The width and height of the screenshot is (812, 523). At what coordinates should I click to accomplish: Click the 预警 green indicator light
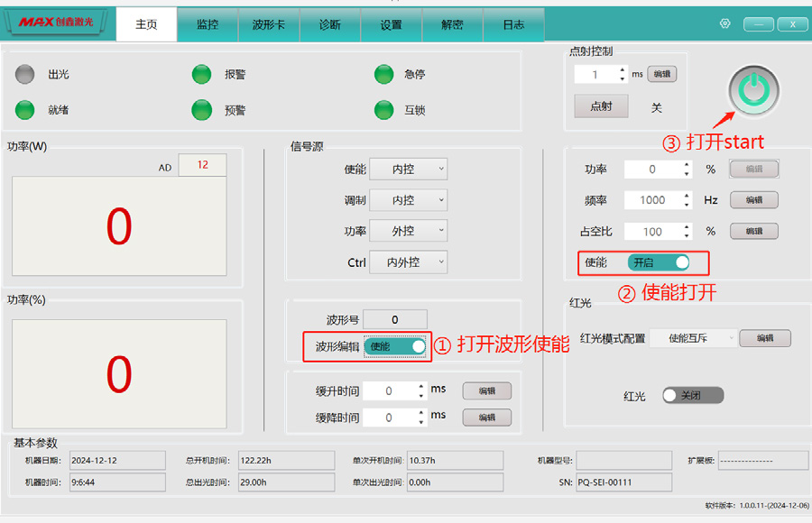(201, 110)
